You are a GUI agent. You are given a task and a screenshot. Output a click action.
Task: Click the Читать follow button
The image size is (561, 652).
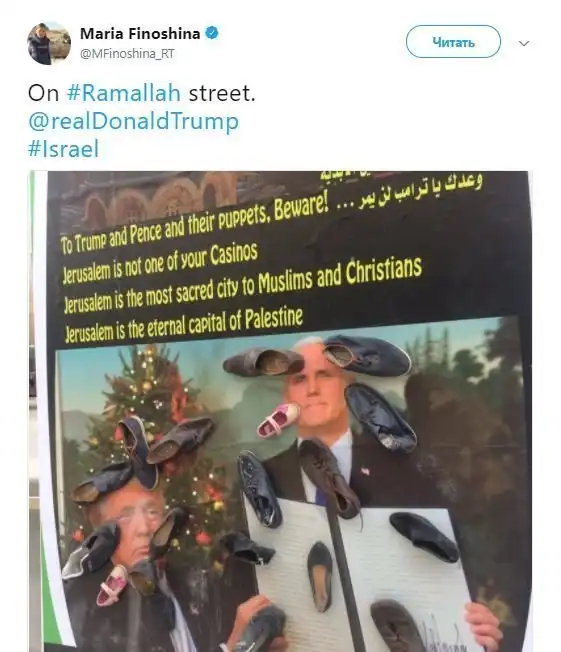pyautogui.click(x=453, y=42)
